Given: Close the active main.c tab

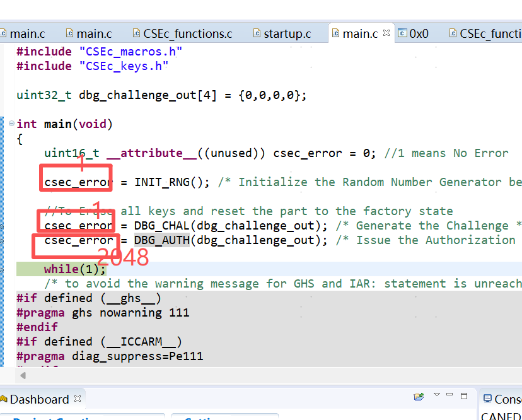Looking at the screenshot, I should [386, 33].
